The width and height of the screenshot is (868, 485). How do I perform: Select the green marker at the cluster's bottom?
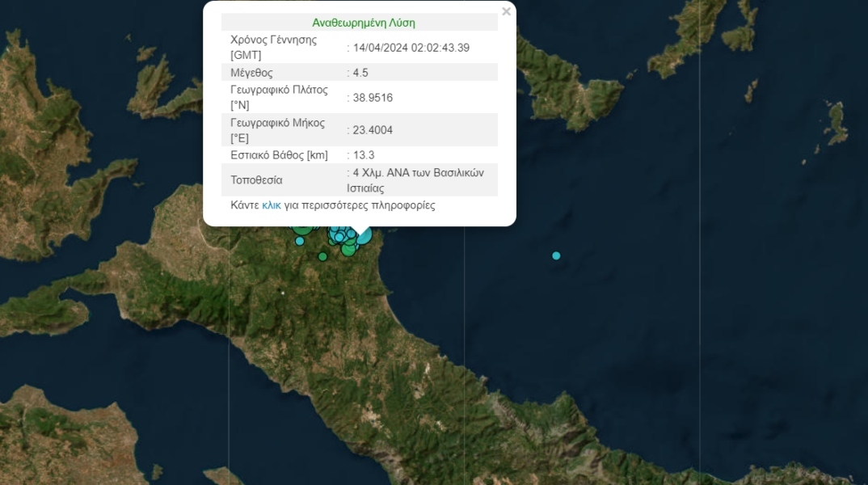point(348,250)
